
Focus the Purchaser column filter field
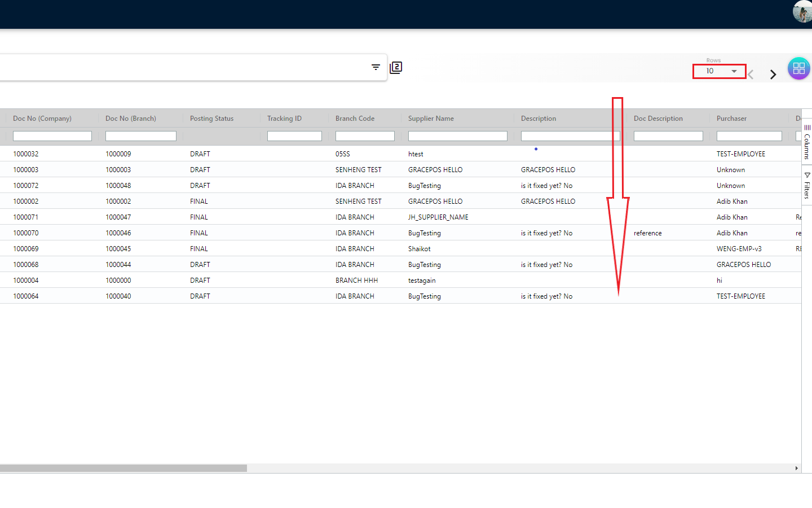749,136
